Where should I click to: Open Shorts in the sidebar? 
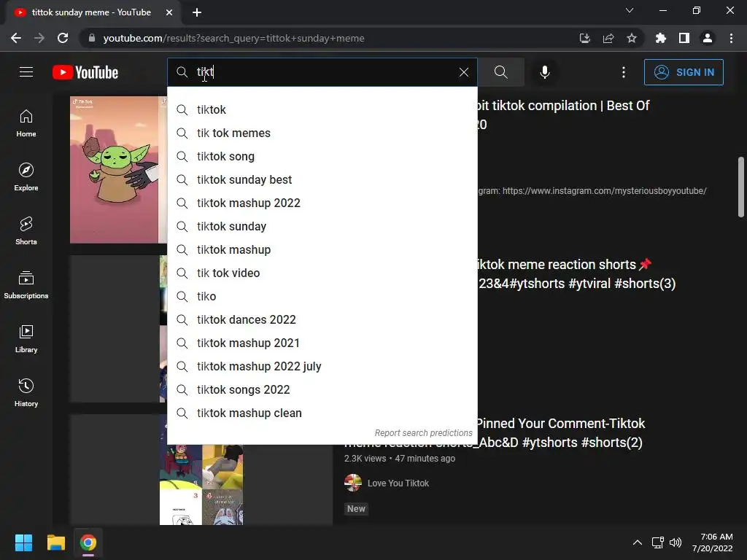pos(26,231)
